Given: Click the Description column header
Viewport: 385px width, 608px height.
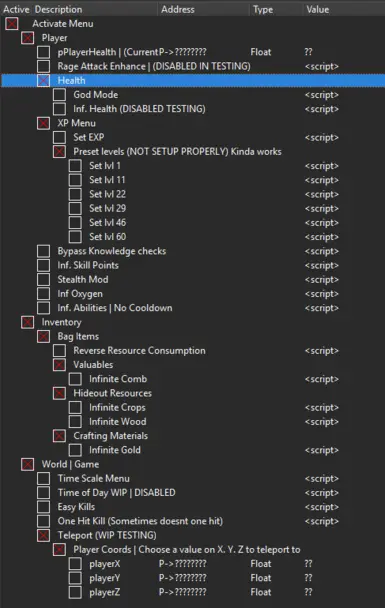Looking at the screenshot, I should (x=58, y=9).
